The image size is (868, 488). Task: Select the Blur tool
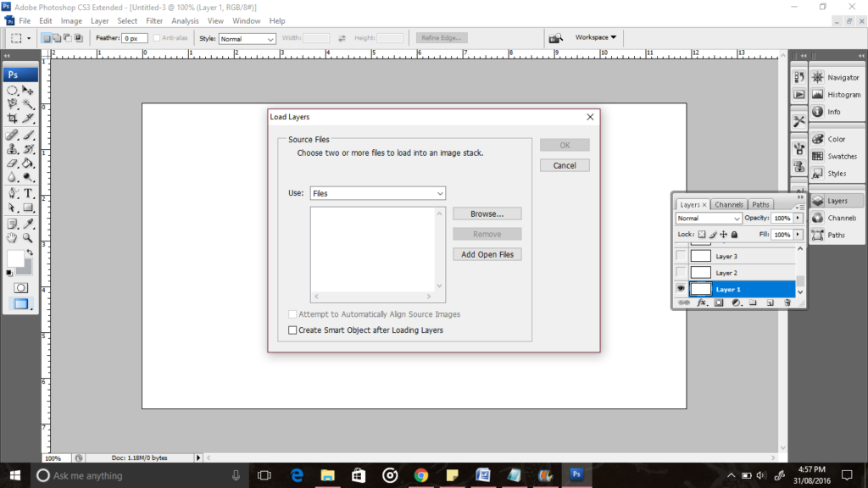pos(12,178)
